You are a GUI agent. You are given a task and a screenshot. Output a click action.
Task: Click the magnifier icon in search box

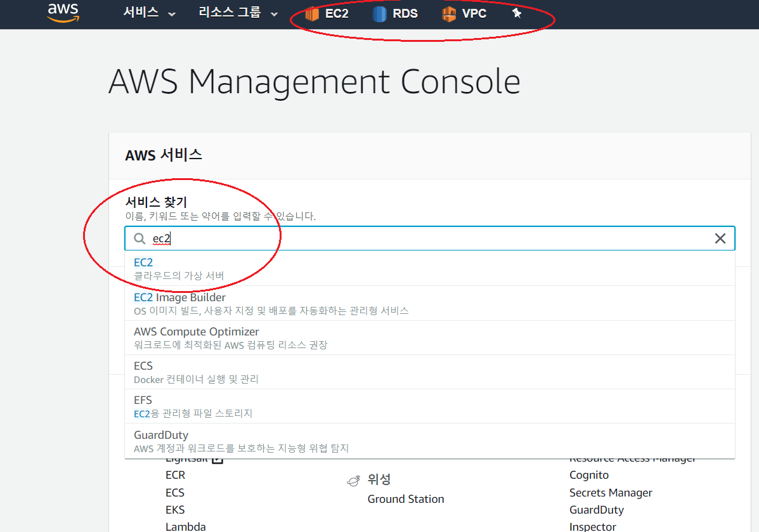click(x=139, y=238)
